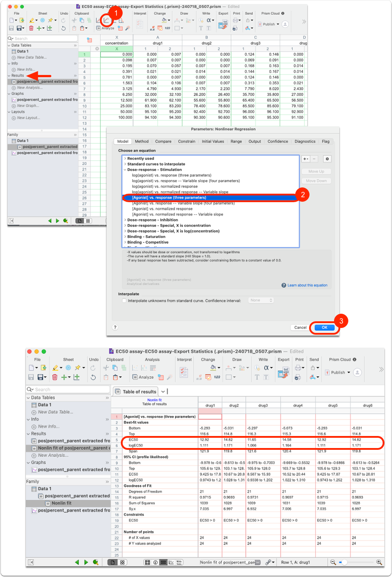
Task: Click the scissors cut icon in results window
Action: tap(106, 368)
